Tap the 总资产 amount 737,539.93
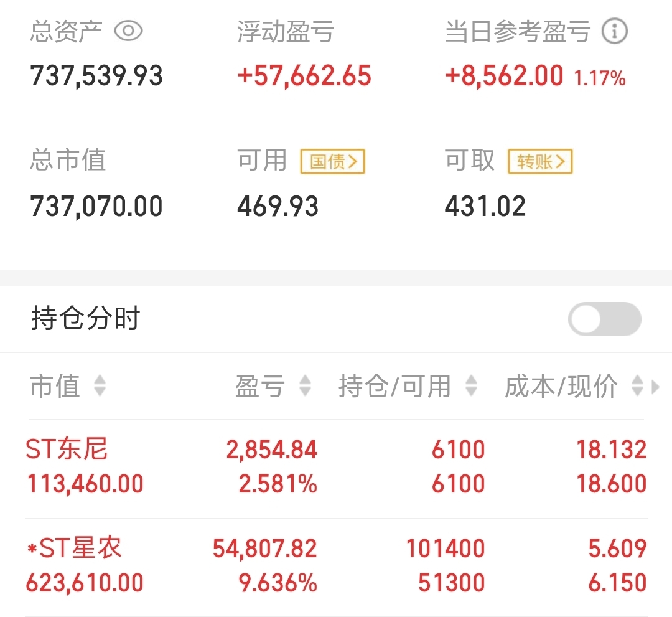The height and width of the screenshot is (617, 672). click(96, 76)
